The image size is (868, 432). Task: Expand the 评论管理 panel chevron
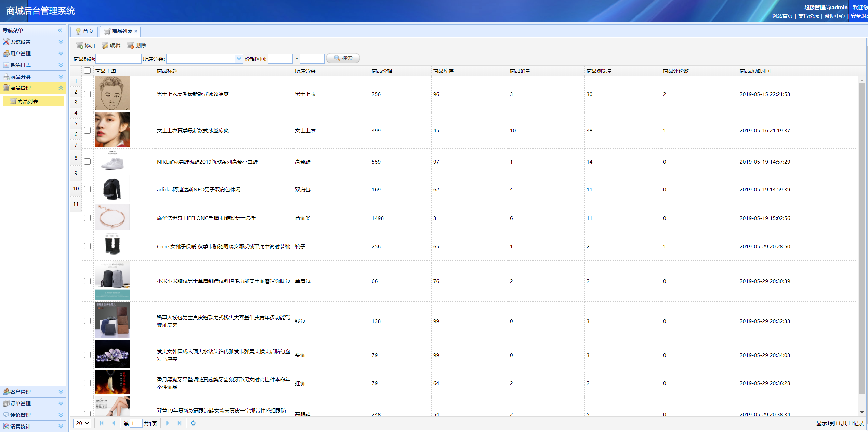[x=61, y=415]
